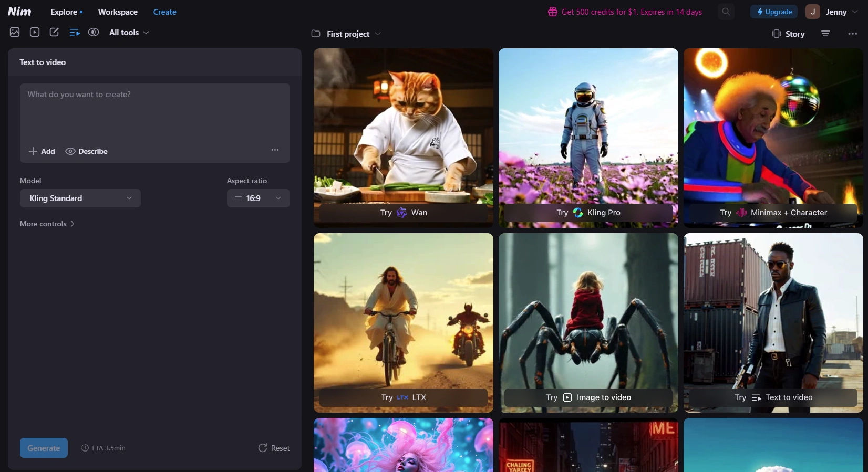The image size is (868, 472).
Task: Select the text to video tool icon
Action: pos(74,33)
